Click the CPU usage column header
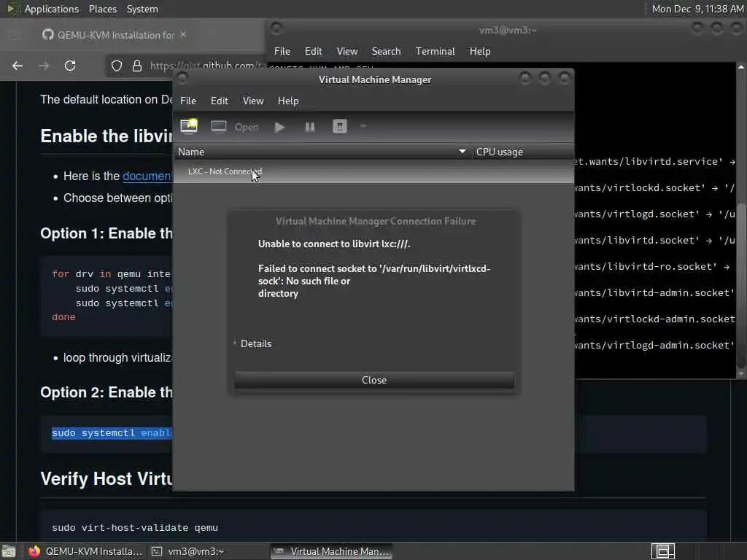Screen dimensions: 747x560 tap(522, 152)
